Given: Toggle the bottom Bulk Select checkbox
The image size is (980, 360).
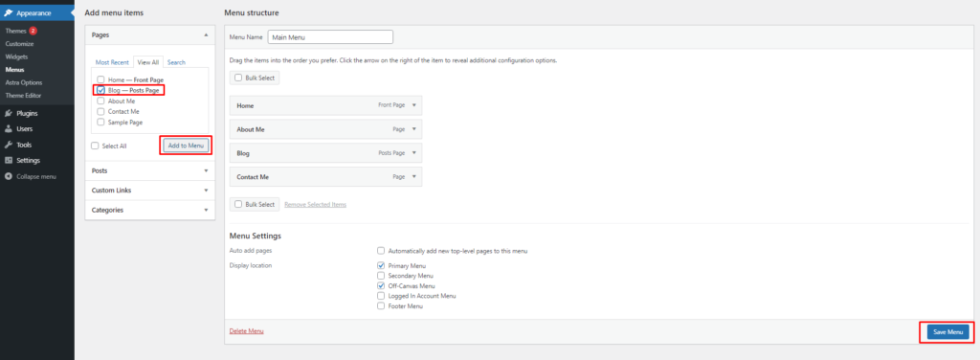Looking at the screenshot, I should coord(238,204).
